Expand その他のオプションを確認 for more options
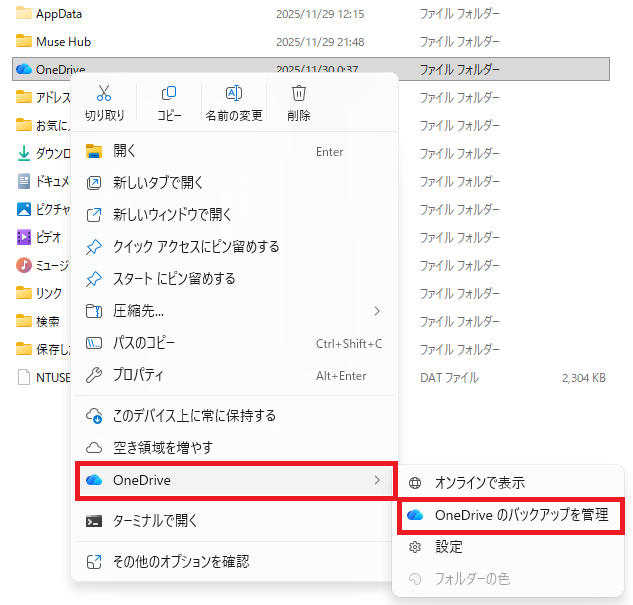This screenshot has height=605, width=633. (180, 561)
